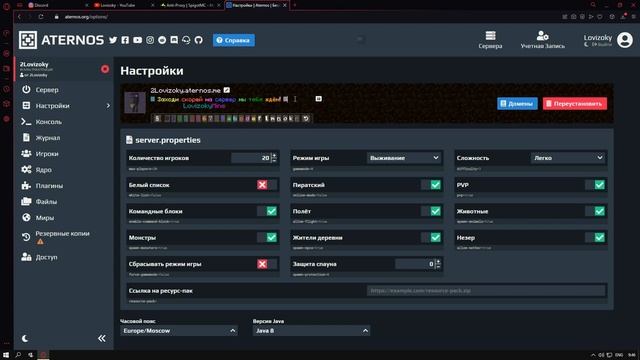Viewport: 640px width, 360px height.
Task: Click the user avatar icon
Action: [x=624, y=40]
